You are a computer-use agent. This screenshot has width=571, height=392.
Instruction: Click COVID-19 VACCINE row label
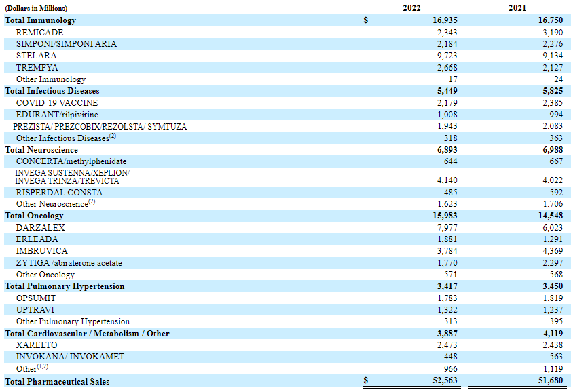(57, 103)
